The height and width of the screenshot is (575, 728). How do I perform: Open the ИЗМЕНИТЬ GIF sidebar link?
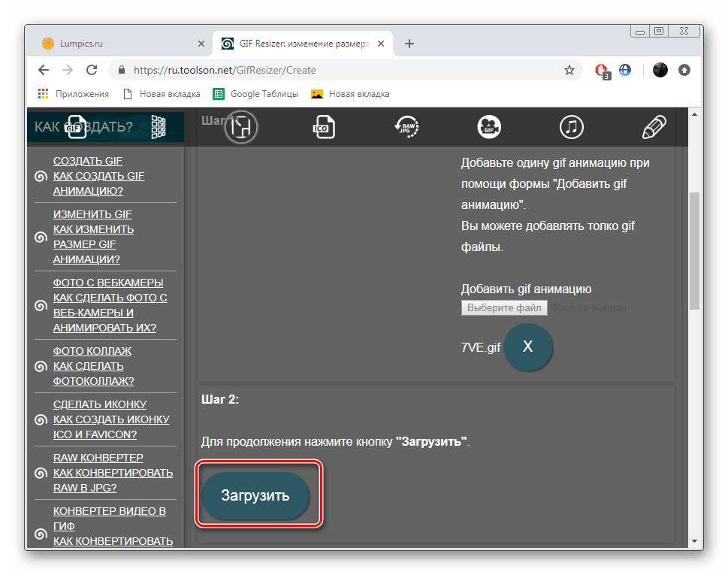click(x=92, y=214)
